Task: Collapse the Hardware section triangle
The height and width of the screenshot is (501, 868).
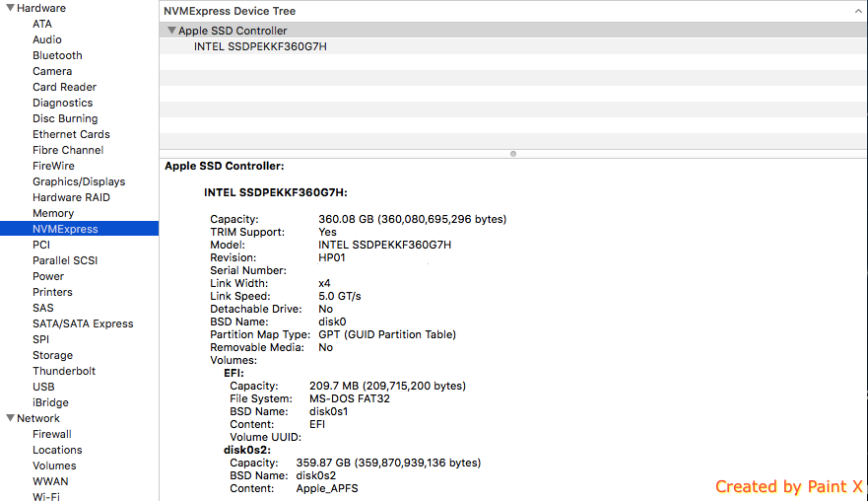Action: click(x=10, y=8)
